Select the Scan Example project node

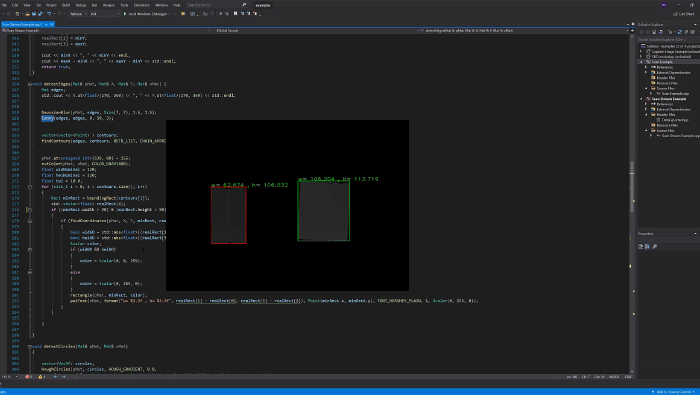click(662, 62)
